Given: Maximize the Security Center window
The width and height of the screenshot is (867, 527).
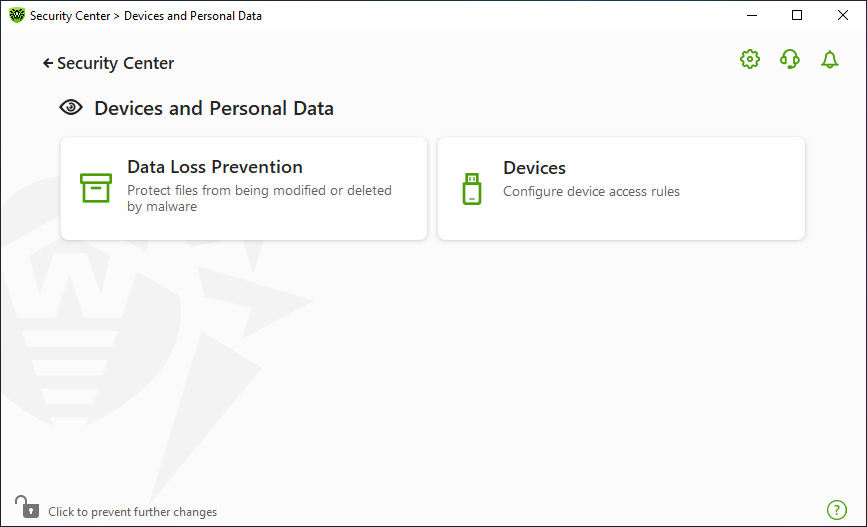Looking at the screenshot, I should [797, 15].
